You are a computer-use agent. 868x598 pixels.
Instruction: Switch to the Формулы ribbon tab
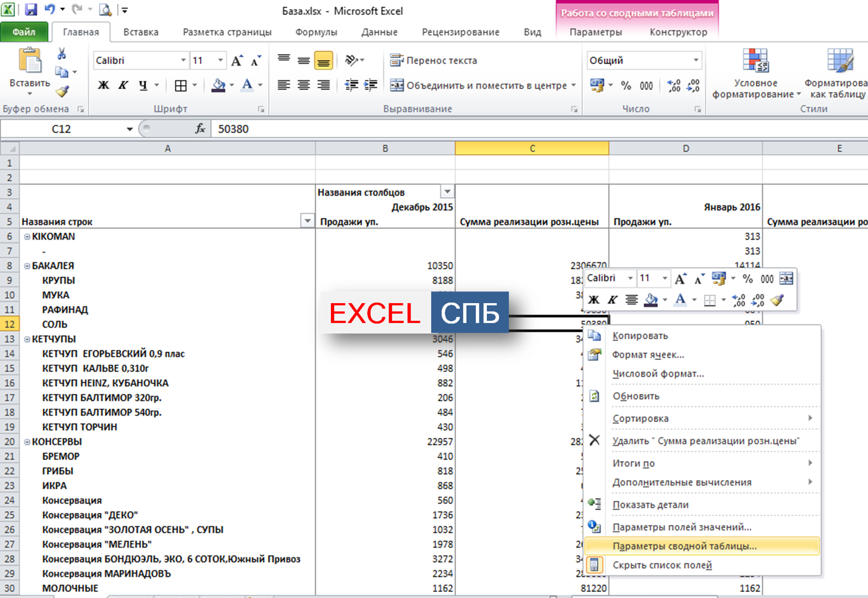tap(315, 32)
